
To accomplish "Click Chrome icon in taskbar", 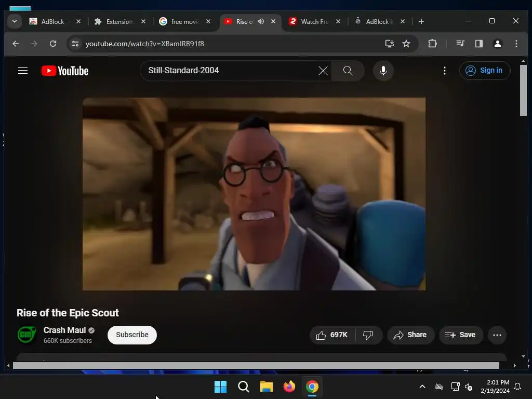I will (312, 387).
